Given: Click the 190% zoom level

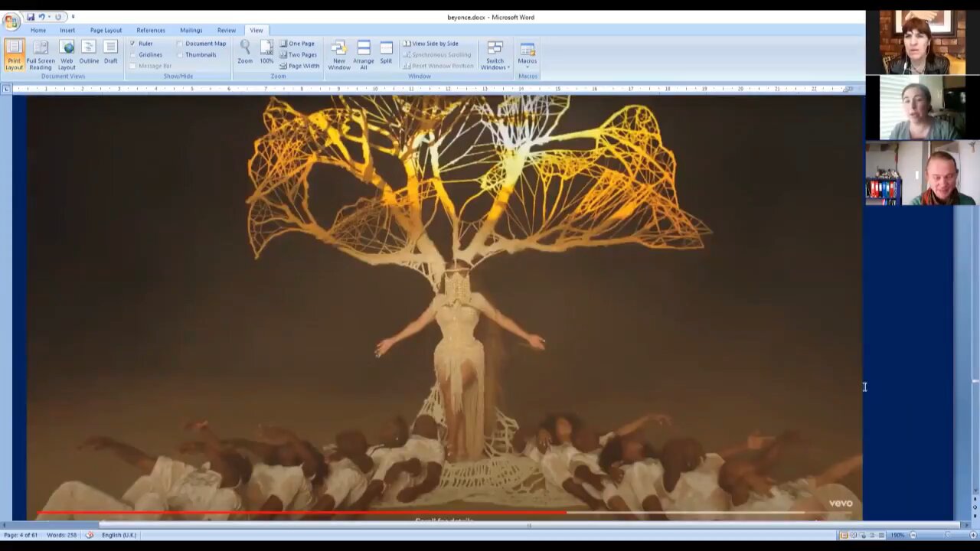Looking at the screenshot, I should 897,535.
